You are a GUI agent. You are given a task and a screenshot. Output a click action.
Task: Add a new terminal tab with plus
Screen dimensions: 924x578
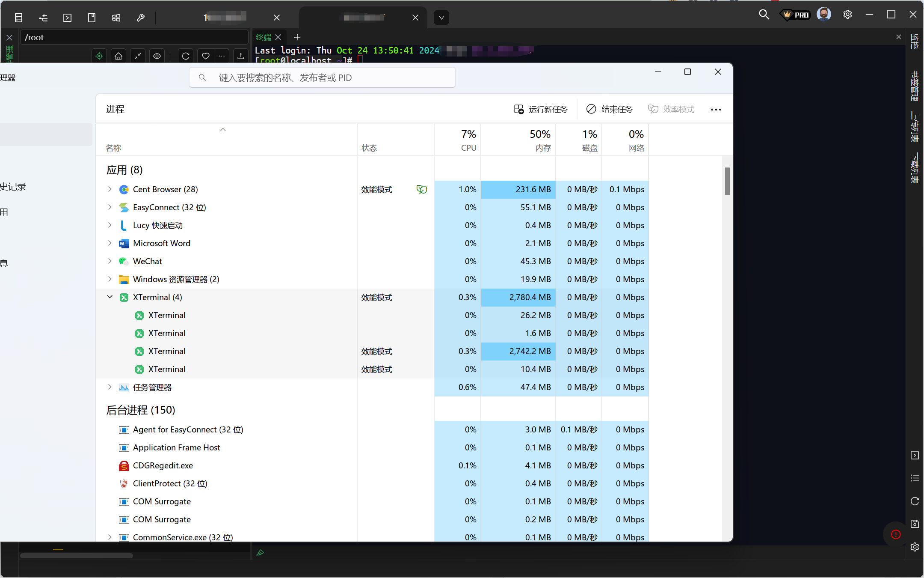297,37
